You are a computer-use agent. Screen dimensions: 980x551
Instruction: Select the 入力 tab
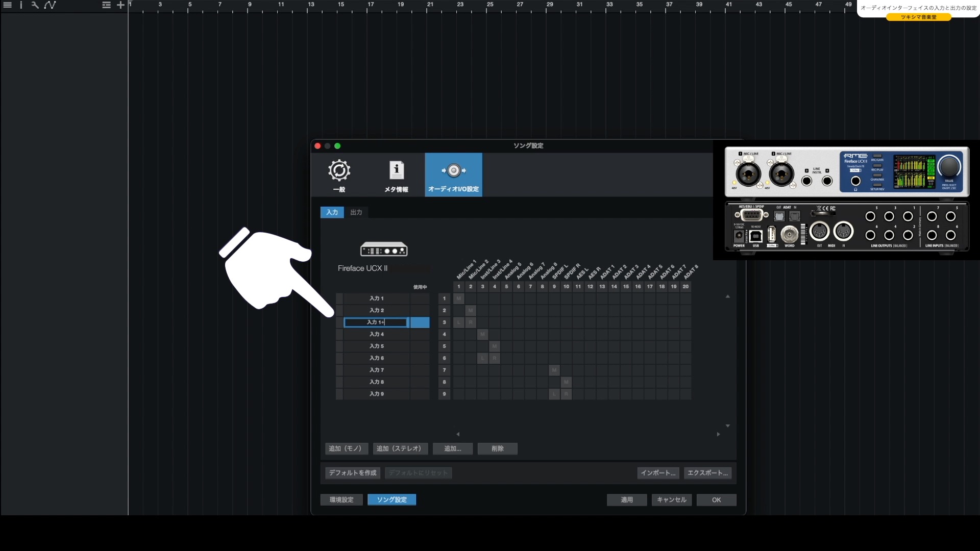tap(332, 212)
